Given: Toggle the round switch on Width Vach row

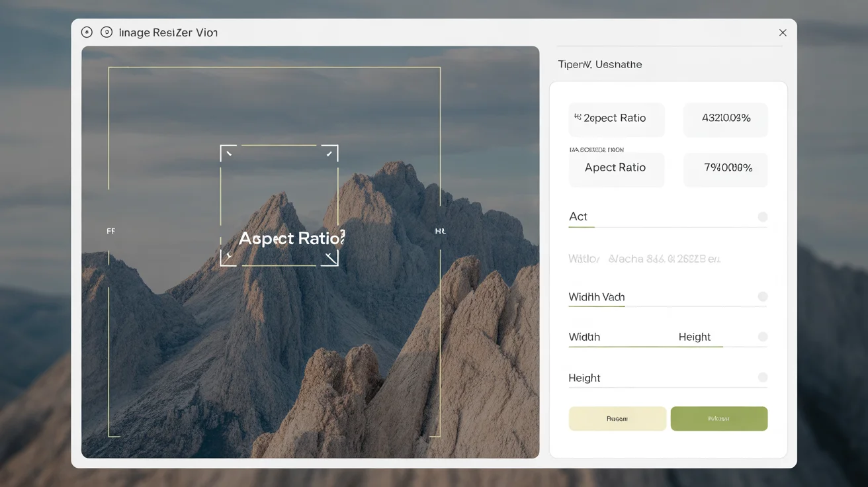Looking at the screenshot, I should 762,297.
